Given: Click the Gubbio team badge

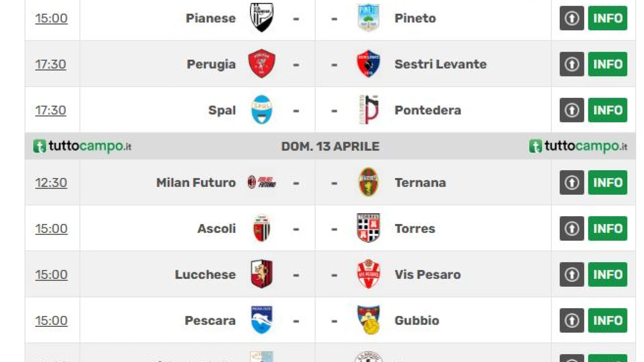Looking at the screenshot, I should click(x=368, y=320).
